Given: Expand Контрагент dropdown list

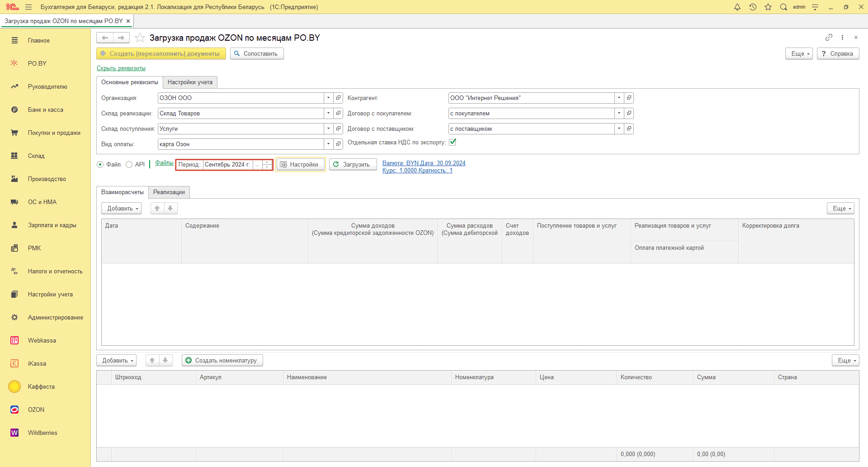Looking at the screenshot, I should tap(619, 98).
